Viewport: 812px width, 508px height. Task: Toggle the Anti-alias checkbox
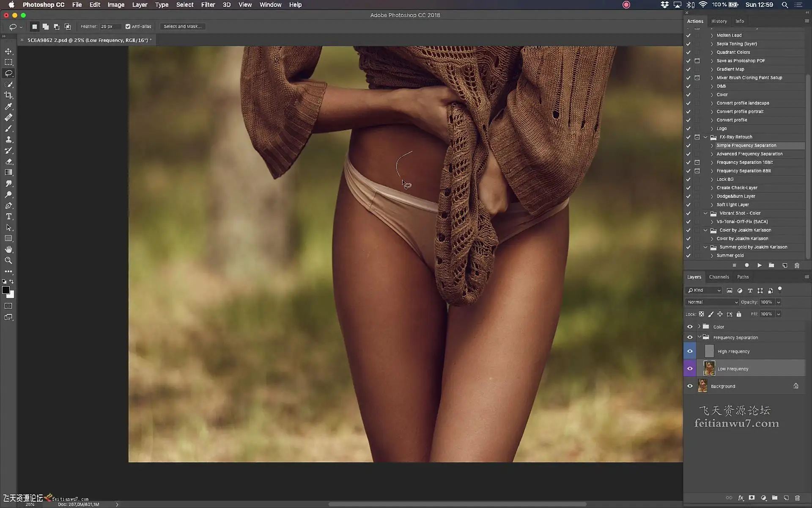(128, 26)
